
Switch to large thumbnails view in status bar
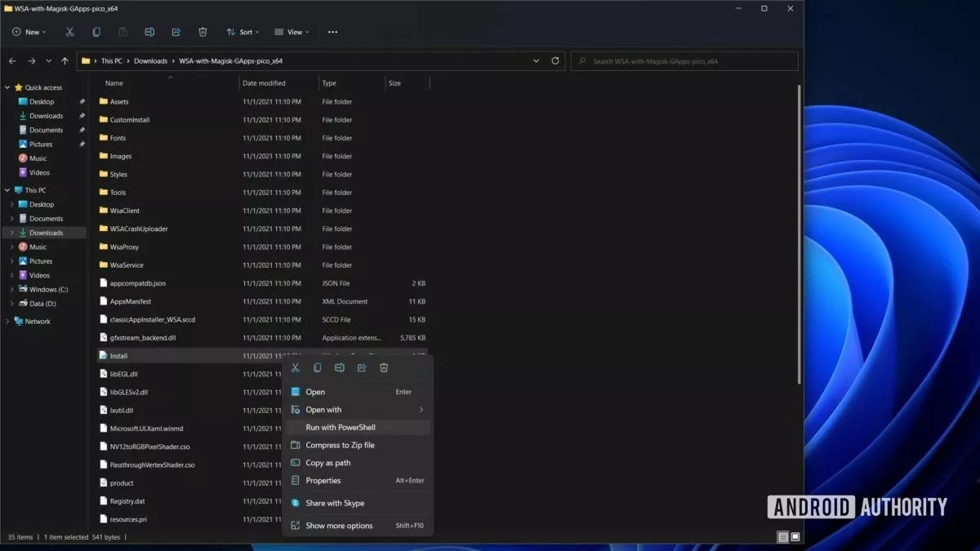point(795,537)
